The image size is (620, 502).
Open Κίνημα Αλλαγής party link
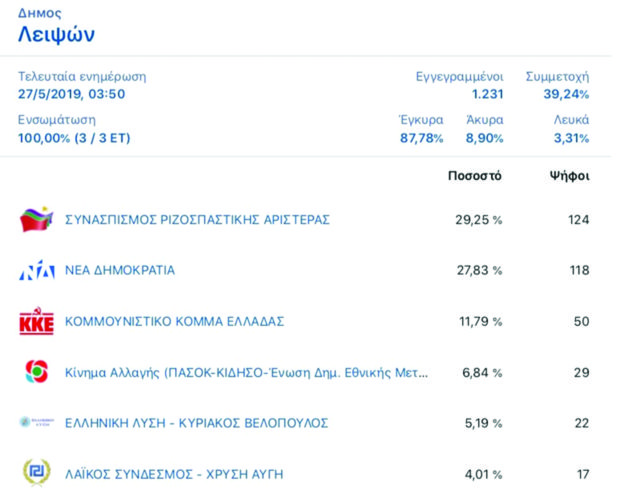pyautogui.click(x=246, y=372)
